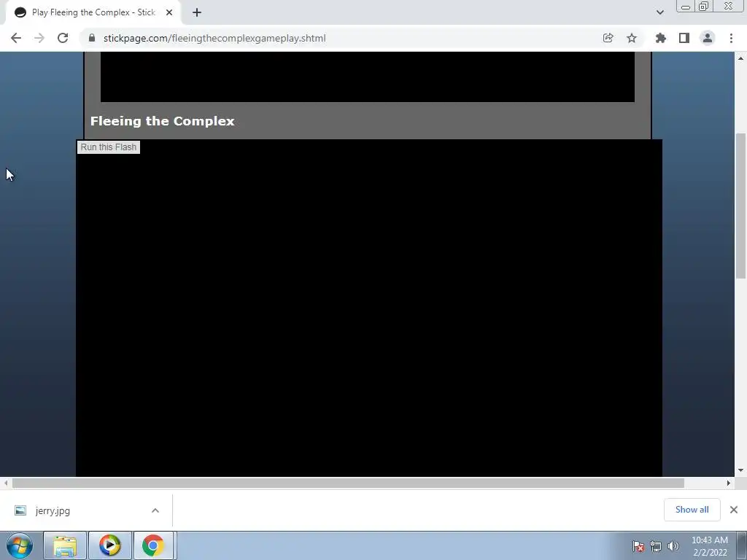Click the Run this Flash button
747x560 pixels.
[109, 147]
